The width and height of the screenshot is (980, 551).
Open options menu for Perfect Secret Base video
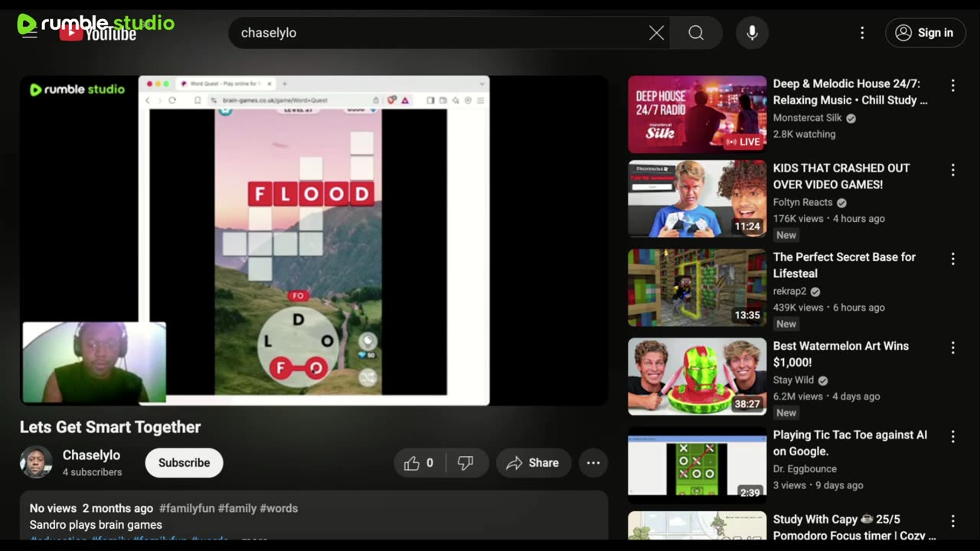click(953, 259)
